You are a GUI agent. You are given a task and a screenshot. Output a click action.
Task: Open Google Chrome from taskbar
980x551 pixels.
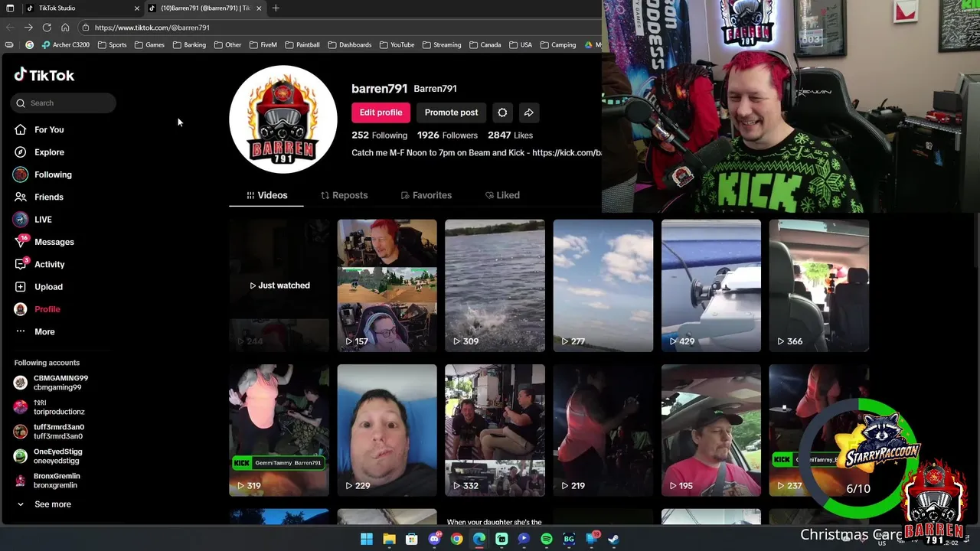[456, 539]
